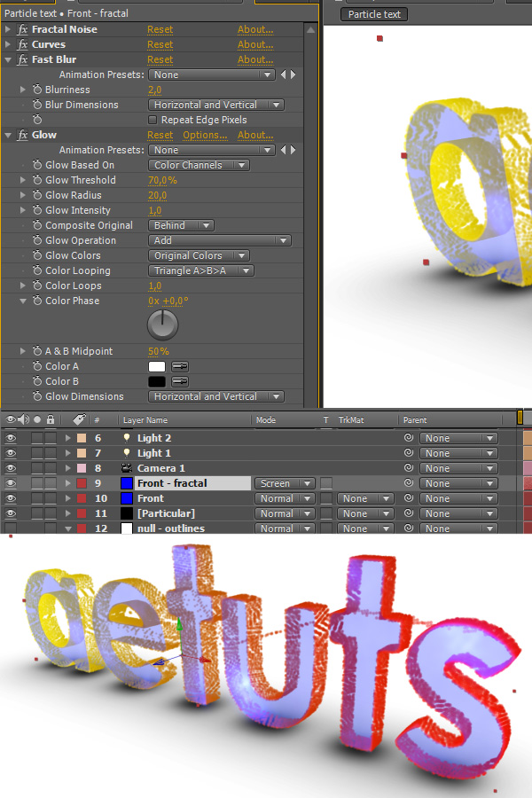Select the Particle text composition tab
Image resolution: width=532 pixels, height=798 pixels.
(x=374, y=14)
